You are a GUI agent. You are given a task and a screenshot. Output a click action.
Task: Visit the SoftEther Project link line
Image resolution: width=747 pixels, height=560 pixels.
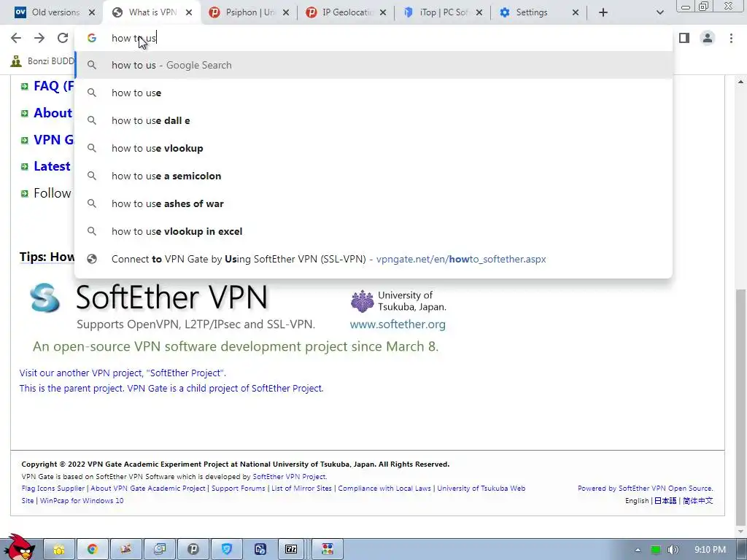(123, 373)
